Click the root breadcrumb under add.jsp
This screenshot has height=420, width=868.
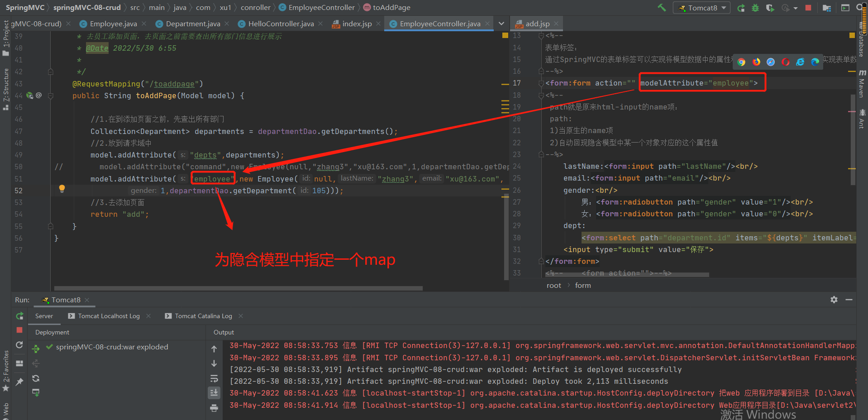point(553,286)
